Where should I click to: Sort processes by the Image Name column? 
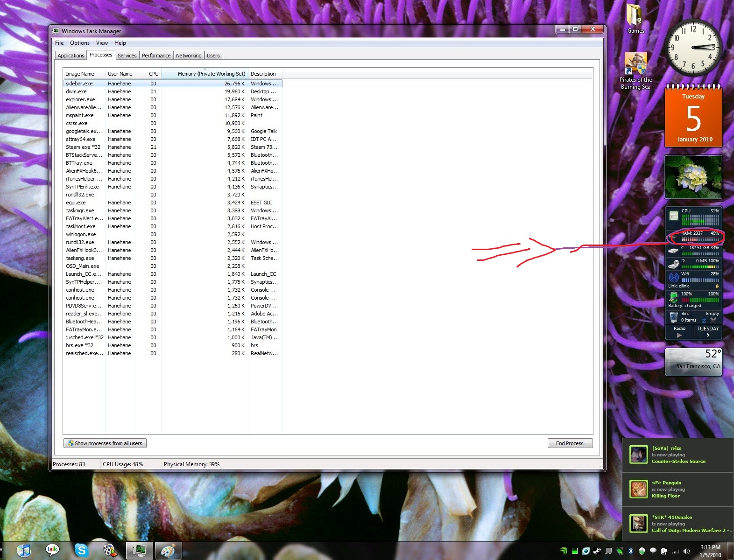[x=84, y=74]
